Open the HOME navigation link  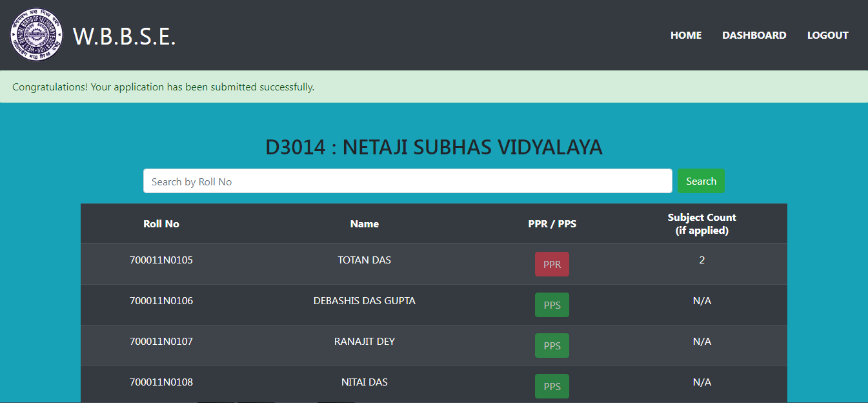pos(686,36)
